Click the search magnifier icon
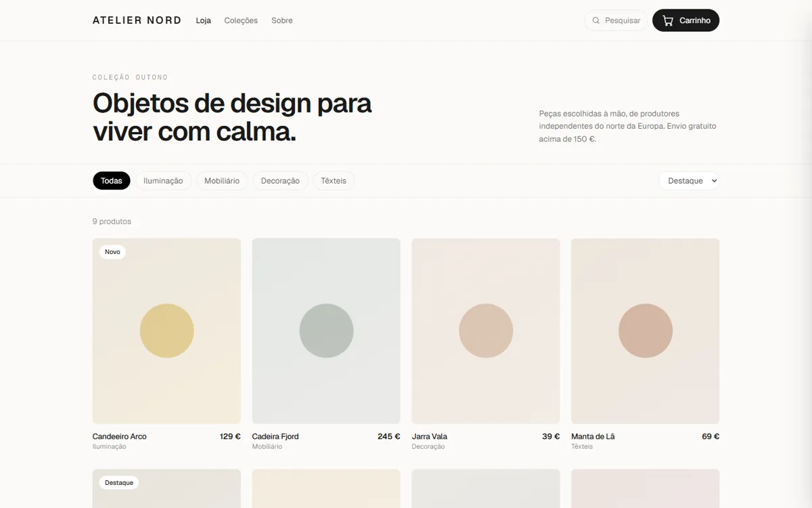Viewport: 812px width, 508px height. tap(596, 20)
